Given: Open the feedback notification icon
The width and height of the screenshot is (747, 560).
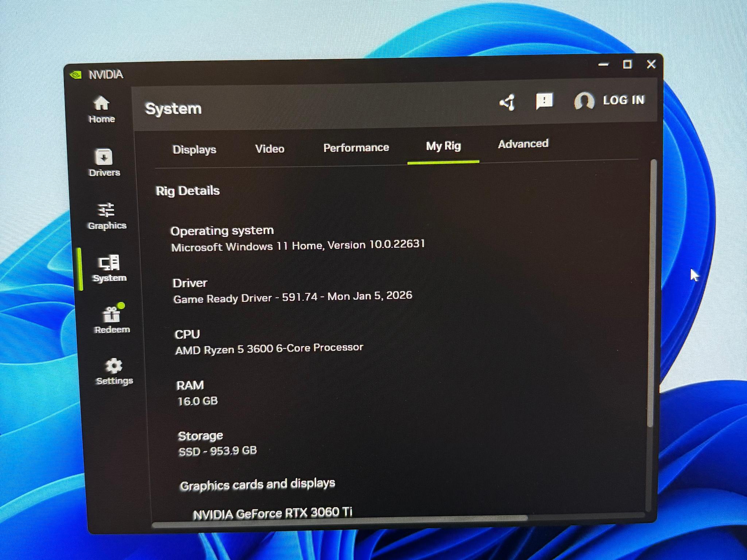Looking at the screenshot, I should tap(544, 101).
